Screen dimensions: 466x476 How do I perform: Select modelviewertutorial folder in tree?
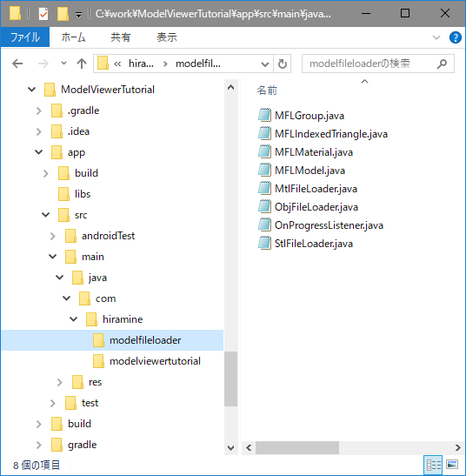tap(155, 361)
